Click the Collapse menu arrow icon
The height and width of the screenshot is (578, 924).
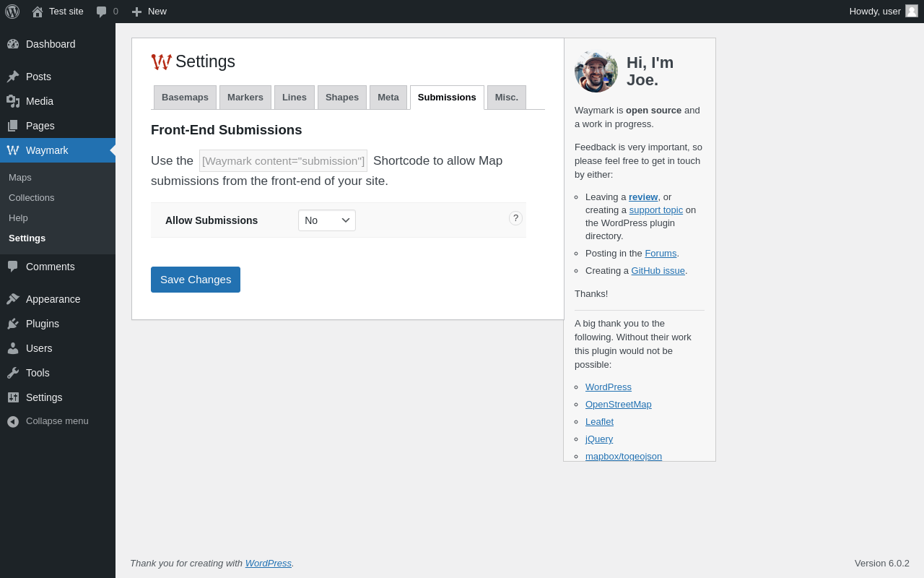click(13, 421)
